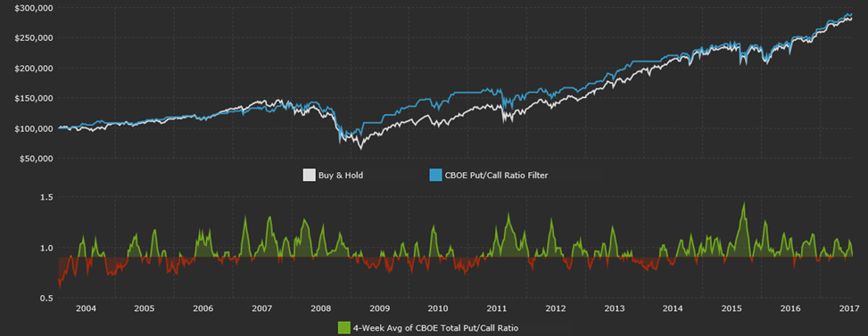Select the 2011 x-axis label
This screenshot has width=868, height=336.
[x=497, y=308]
